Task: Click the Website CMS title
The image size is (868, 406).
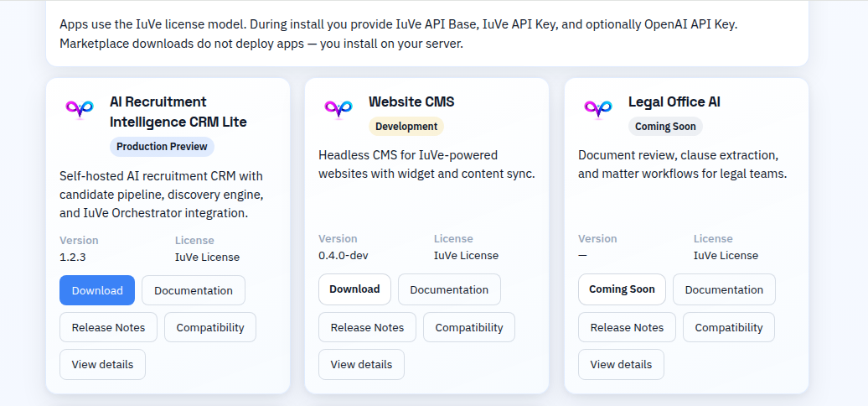Action: coord(411,101)
